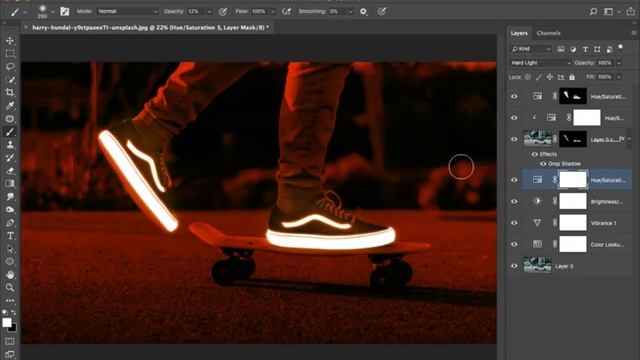This screenshot has height=360, width=640.
Task: Toggle Effects visibility eye
Action: [x=534, y=154]
